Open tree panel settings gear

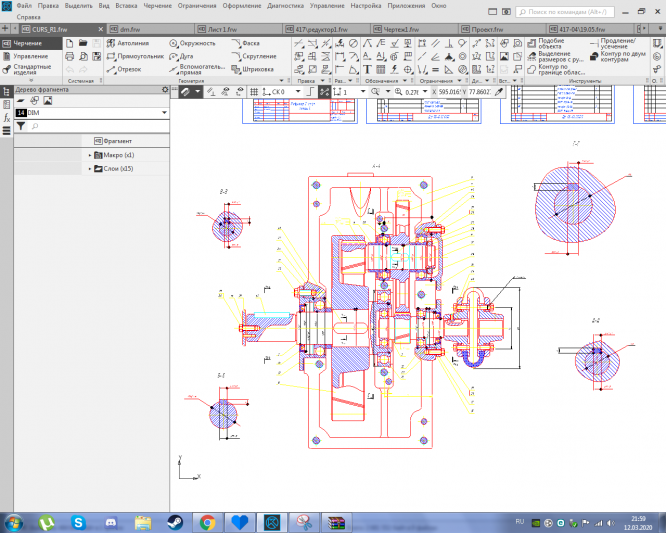point(164,89)
